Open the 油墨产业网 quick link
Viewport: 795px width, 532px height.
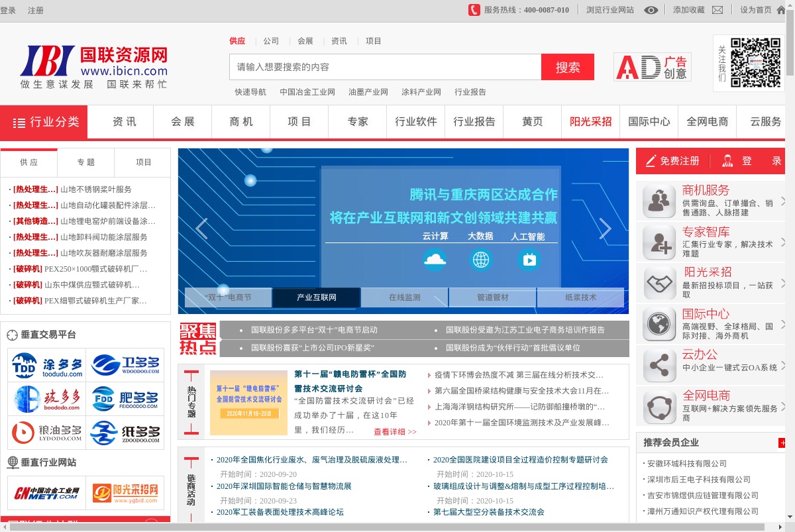pyautogui.click(x=368, y=92)
